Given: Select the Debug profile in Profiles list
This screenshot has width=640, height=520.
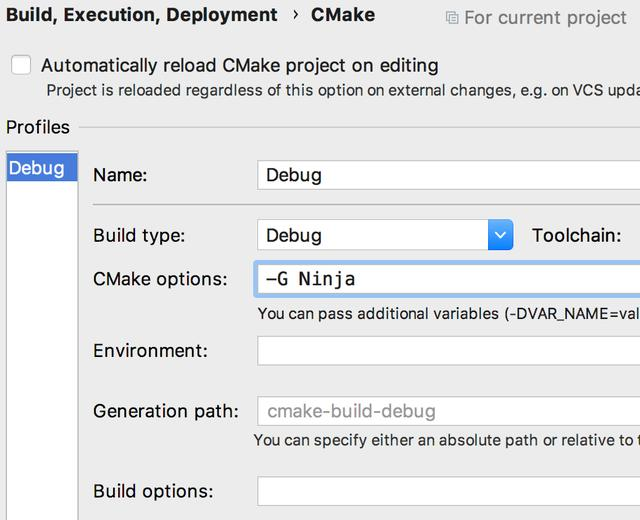Looking at the screenshot, I should click(x=42, y=168).
